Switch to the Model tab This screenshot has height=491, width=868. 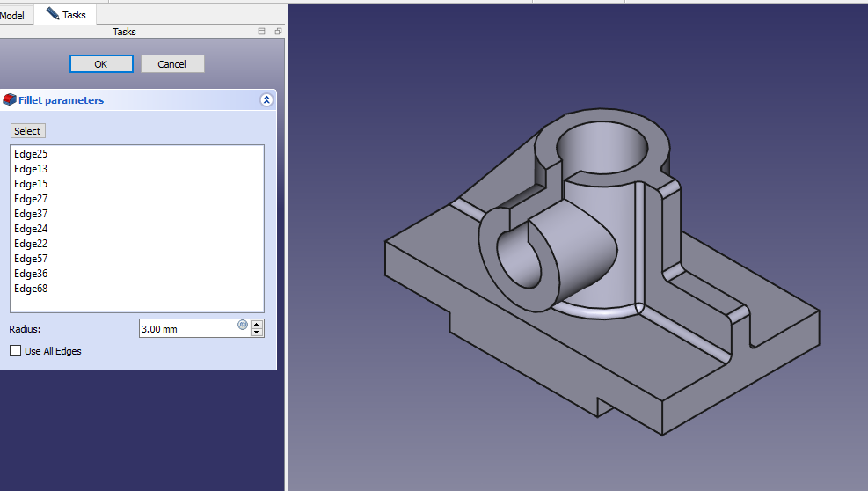coord(12,15)
